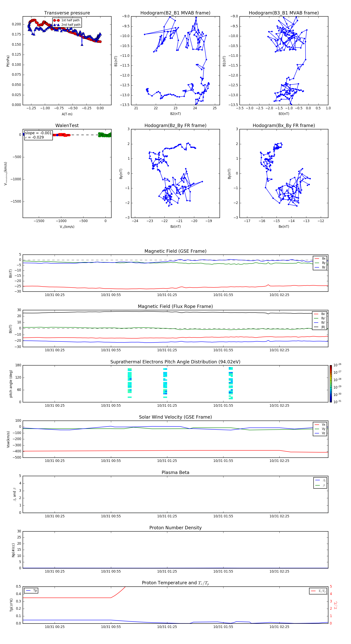The height and width of the screenshot is (644, 351).
Task: Click the pitch-angle data column near 01:25
Action: click(x=165, y=383)
